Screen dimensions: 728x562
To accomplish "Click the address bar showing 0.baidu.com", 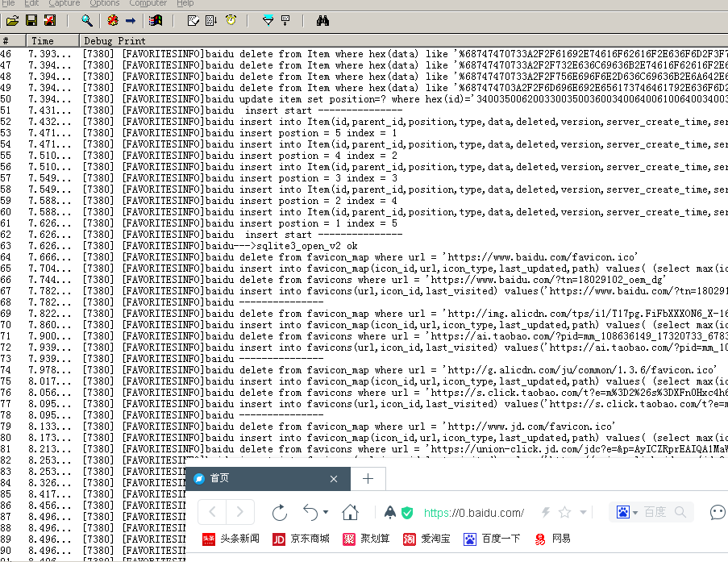I will click(x=474, y=513).
